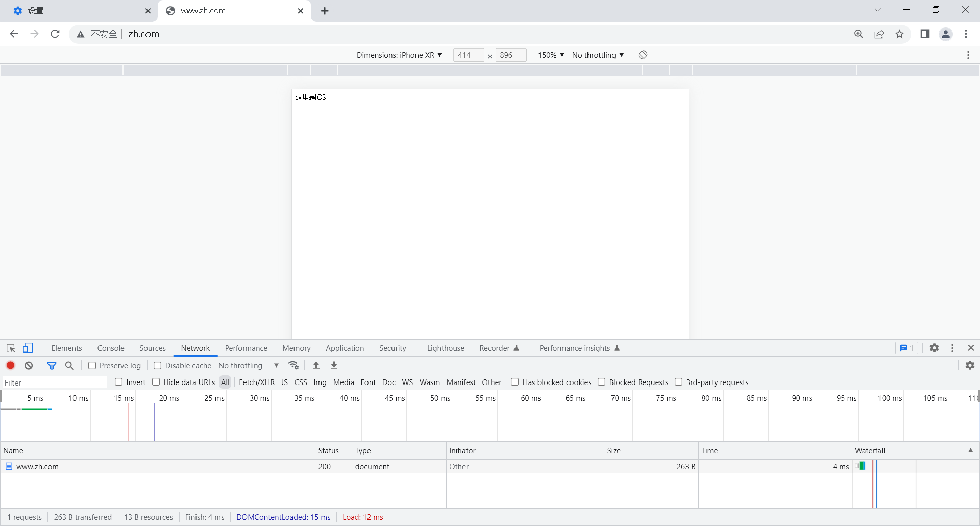Screen dimensions: 980x526
Task: Open the Performance tab
Action: (246, 348)
